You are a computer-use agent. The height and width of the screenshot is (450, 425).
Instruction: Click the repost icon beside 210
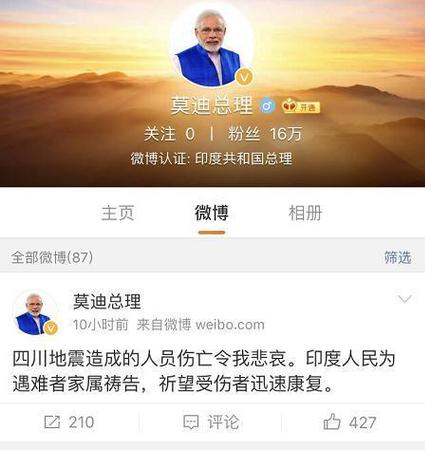pyautogui.click(x=52, y=422)
